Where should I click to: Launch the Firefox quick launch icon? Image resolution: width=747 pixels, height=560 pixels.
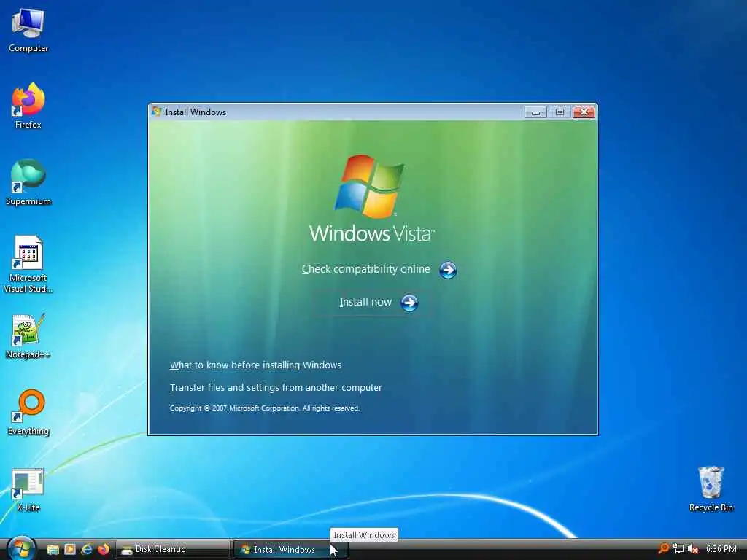click(104, 550)
